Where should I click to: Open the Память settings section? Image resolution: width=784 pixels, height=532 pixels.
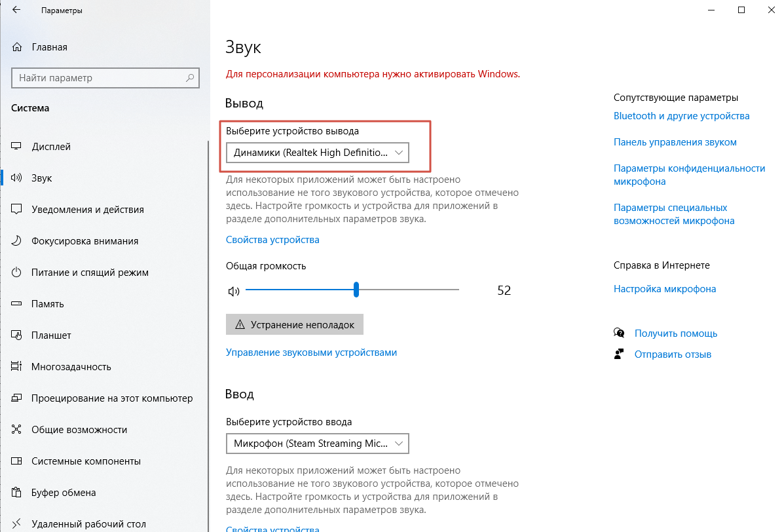(x=47, y=304)
